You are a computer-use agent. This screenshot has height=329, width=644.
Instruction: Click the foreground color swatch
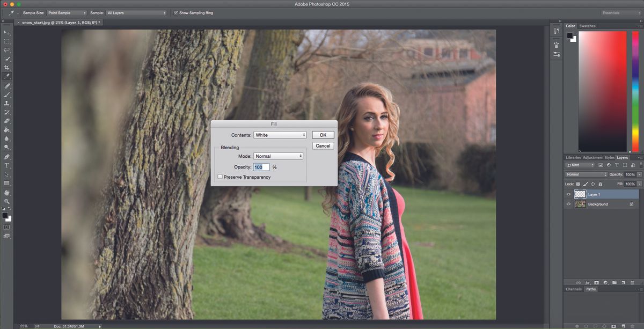(x=5, y=215)
